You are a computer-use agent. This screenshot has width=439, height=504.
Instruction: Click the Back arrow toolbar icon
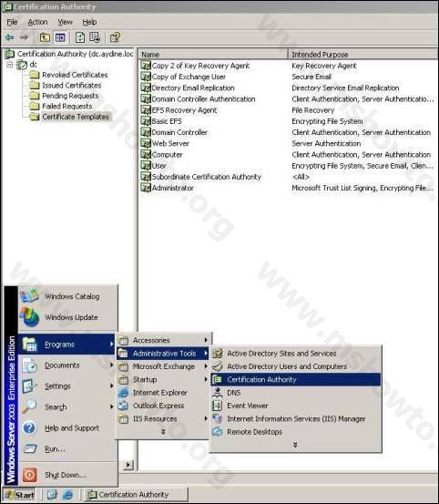click(x=10, y=37)
